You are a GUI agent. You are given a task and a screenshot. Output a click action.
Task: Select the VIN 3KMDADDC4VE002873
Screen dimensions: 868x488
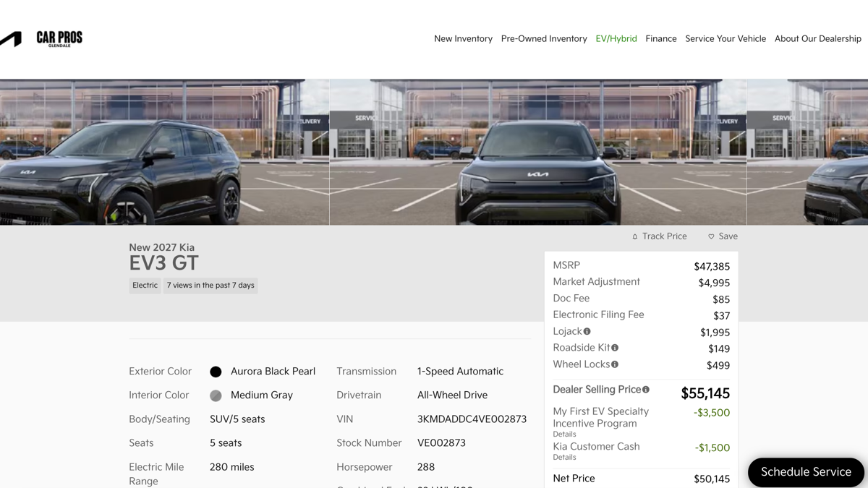[x=472, y=419]
